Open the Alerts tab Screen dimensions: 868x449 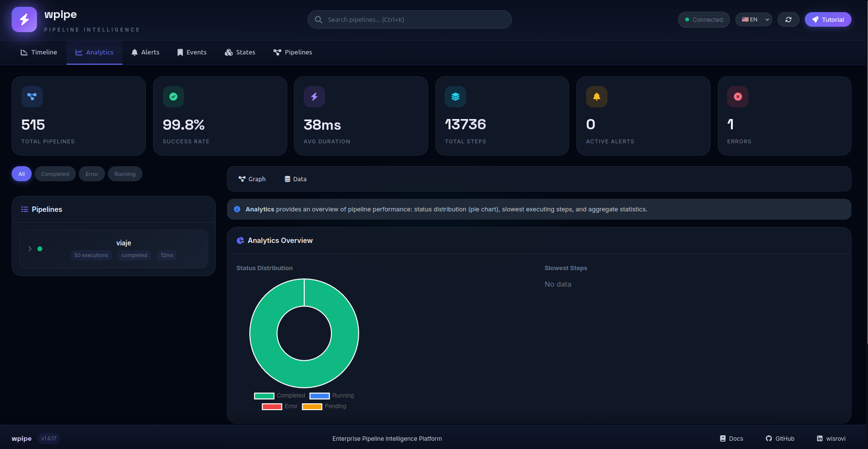tap(145, 52)
